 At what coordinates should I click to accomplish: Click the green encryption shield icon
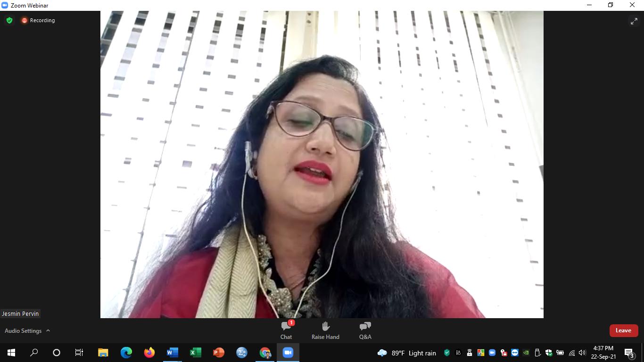tap(9, 20)
